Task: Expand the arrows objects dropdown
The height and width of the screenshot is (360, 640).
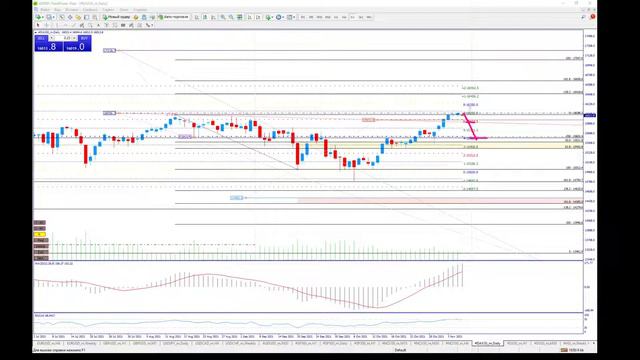Action: coord(152,25)
